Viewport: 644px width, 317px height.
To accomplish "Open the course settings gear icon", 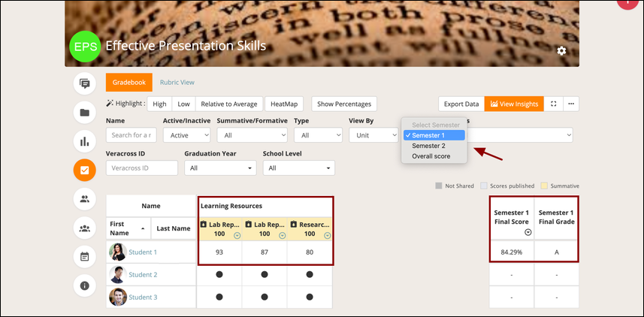I will [x=561, y=50].
